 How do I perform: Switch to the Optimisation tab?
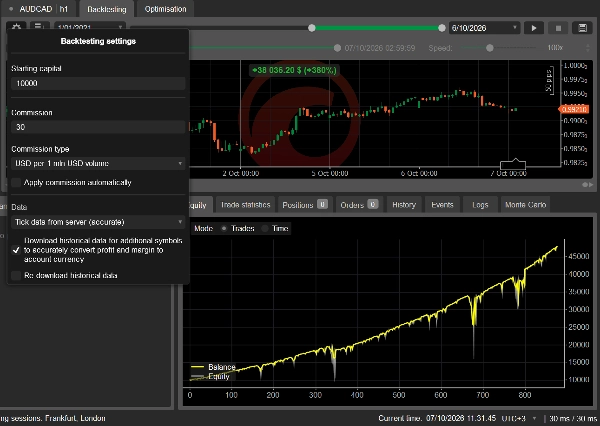[165, 9]
